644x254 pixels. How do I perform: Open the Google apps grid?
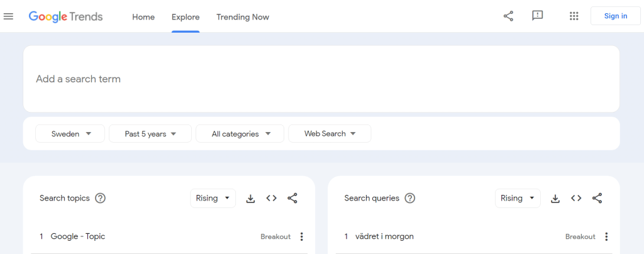(x=574, y=16)
